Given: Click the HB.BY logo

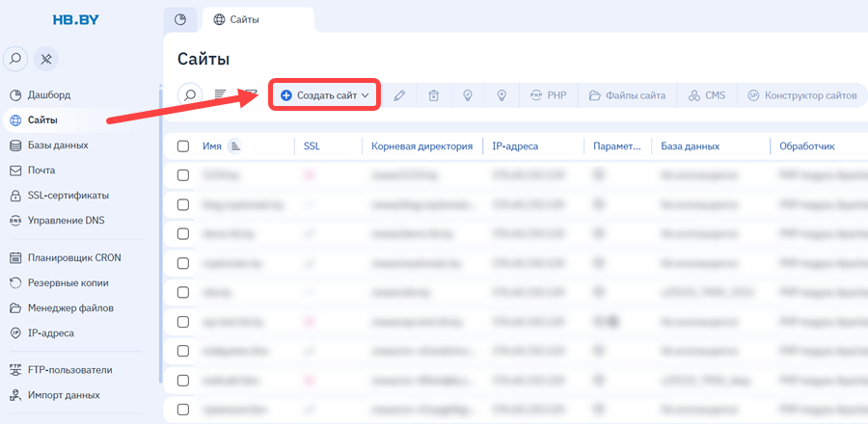Looking at the screenshot, I should pyautogui.click(x=76, y=20).
